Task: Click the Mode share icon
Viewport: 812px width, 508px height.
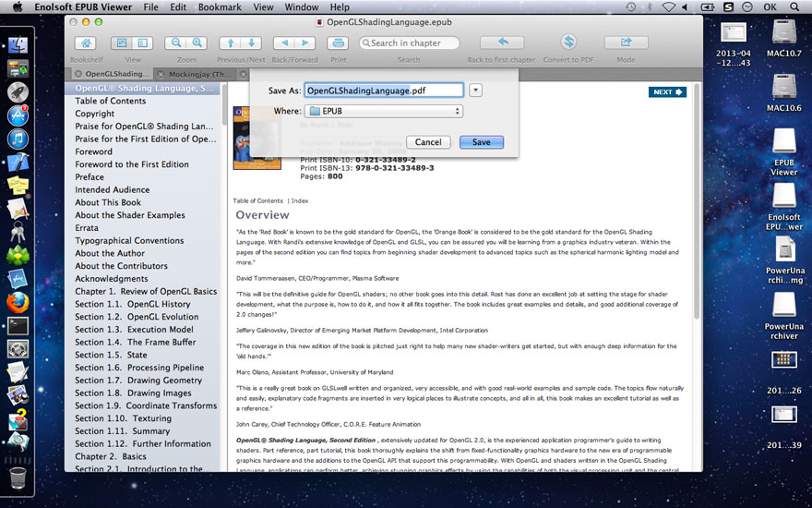Action: click(627, 42)
